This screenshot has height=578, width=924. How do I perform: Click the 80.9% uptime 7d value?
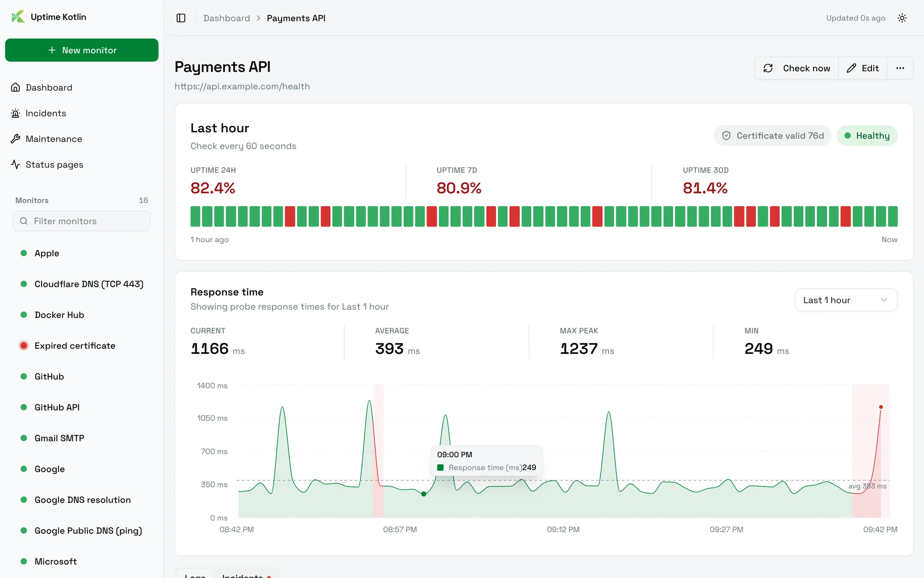[459, 188]
